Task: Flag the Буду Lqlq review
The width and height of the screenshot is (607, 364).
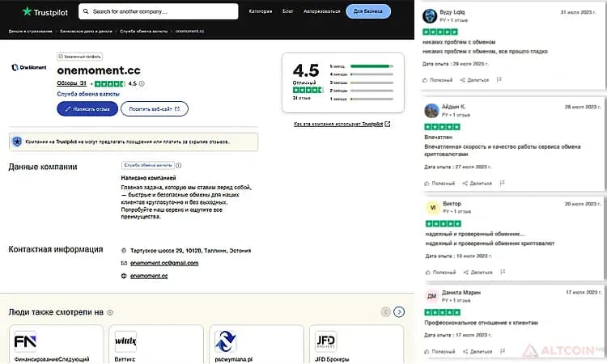Action: tap(499, 80)
